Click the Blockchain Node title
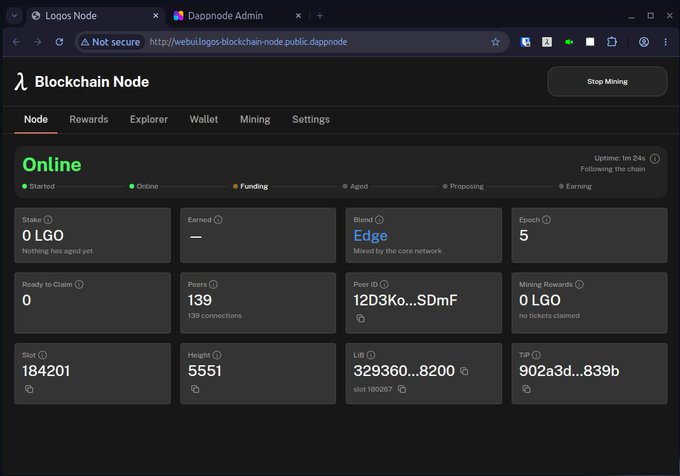 92,82
